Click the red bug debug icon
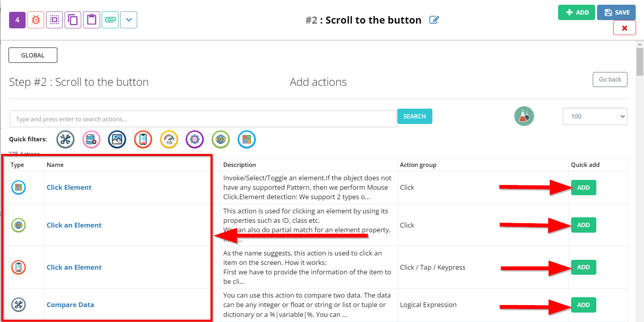The image size is (644, 322). [35, 20]
